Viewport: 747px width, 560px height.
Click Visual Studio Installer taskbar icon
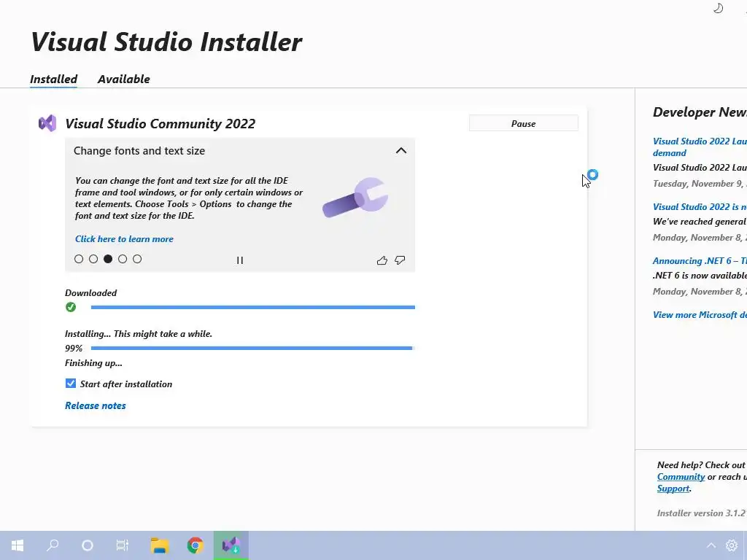(x=231, y=545)
